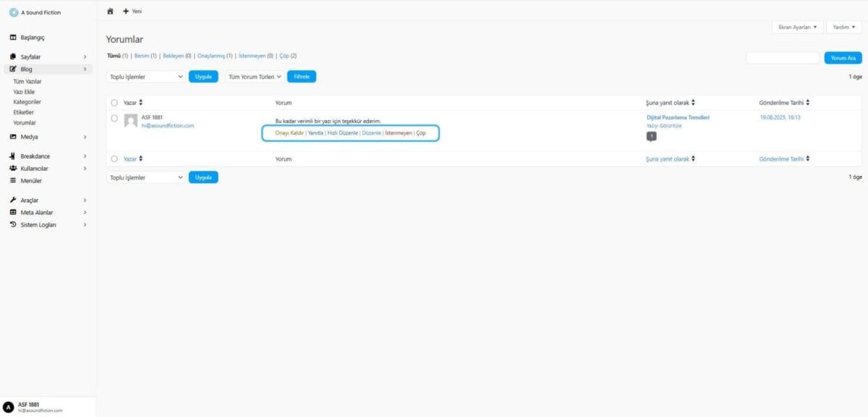Open Kategoriler under Blog menu
The height and width of the screenshot is (417, 868).
(x=27, y=102)
